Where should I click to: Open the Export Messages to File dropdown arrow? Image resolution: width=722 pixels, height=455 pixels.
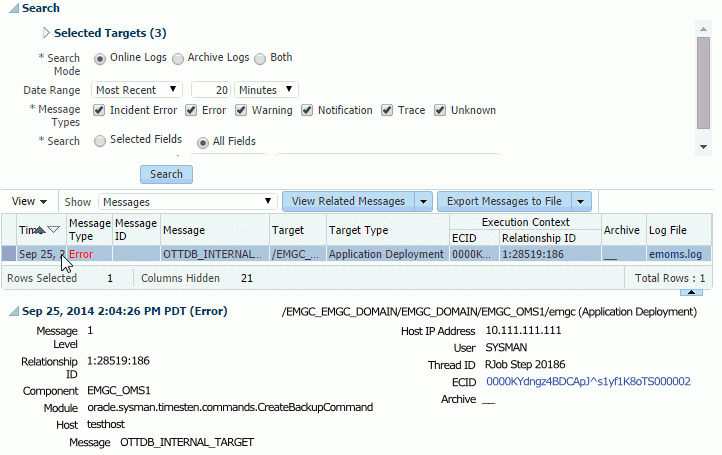[x=581, y=201]
